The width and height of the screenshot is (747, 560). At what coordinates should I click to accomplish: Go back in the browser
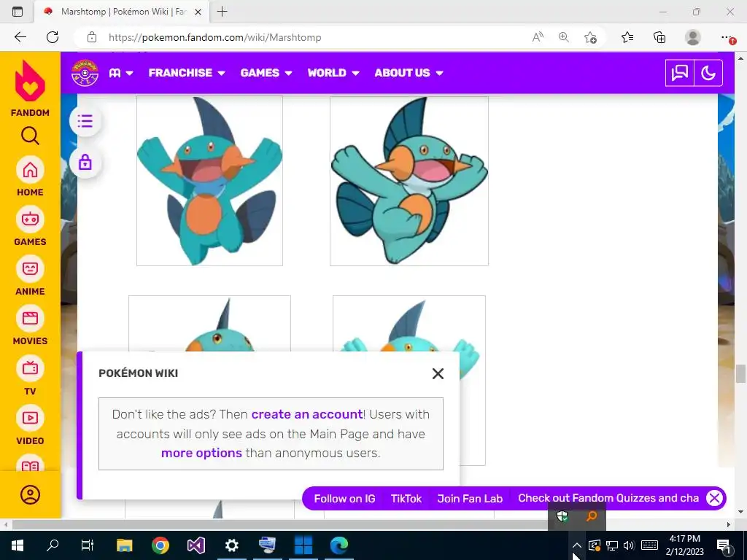point(20,37)
